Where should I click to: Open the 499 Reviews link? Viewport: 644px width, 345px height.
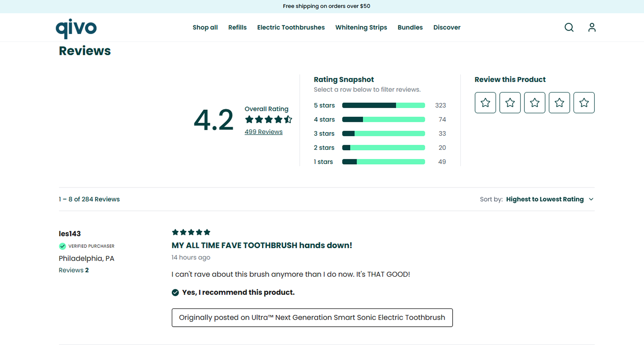click(263, 132)
